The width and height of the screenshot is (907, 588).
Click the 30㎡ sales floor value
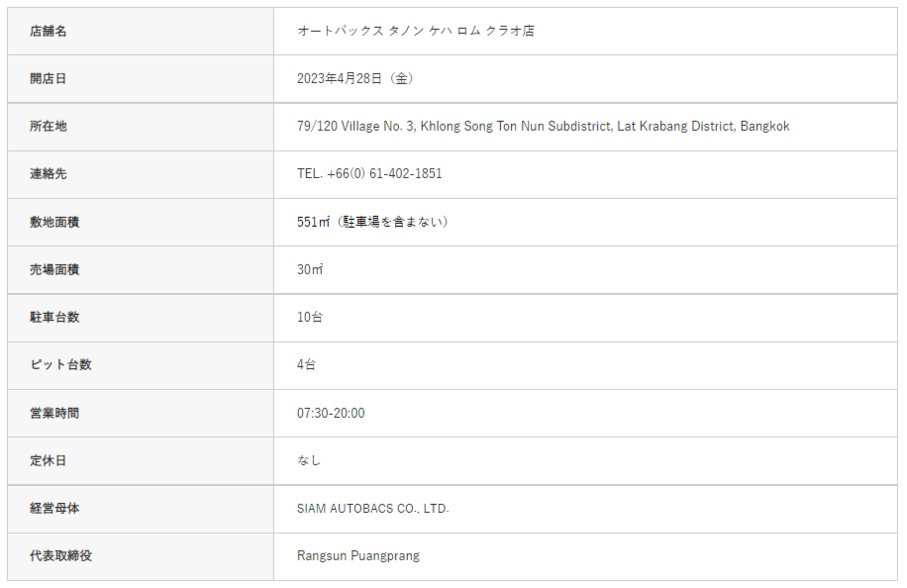310,269
